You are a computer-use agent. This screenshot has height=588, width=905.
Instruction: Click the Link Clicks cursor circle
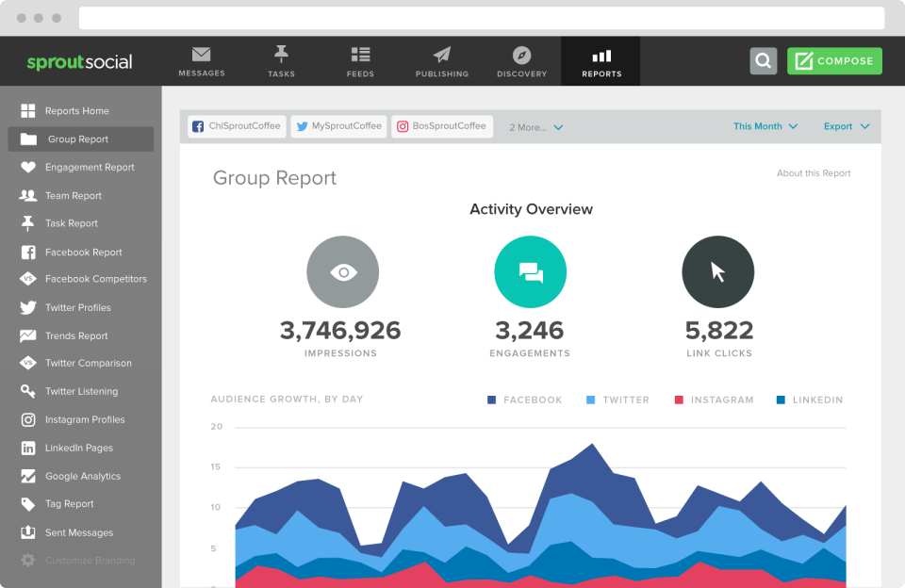coord(718,271)
